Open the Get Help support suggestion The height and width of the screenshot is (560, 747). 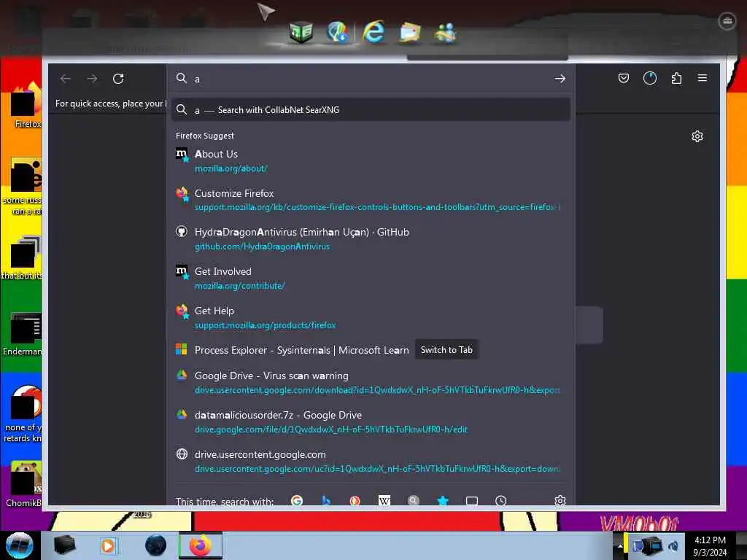click(x=371, y=318)
